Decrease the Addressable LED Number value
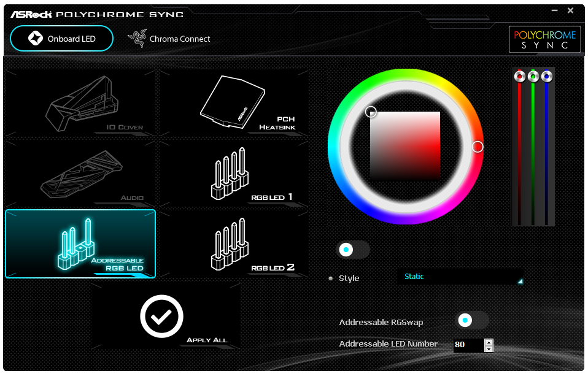 [488, 349]
